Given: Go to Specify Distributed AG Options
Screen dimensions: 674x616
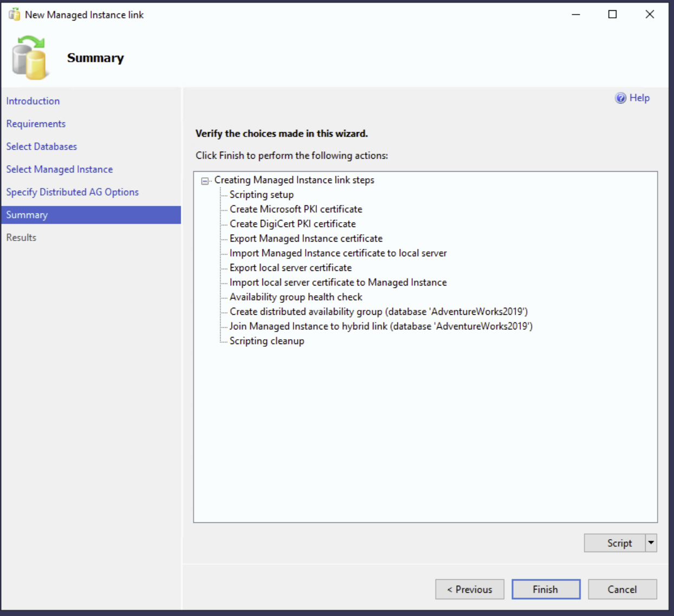Looking at the screenshot, I should coord(73,192).
